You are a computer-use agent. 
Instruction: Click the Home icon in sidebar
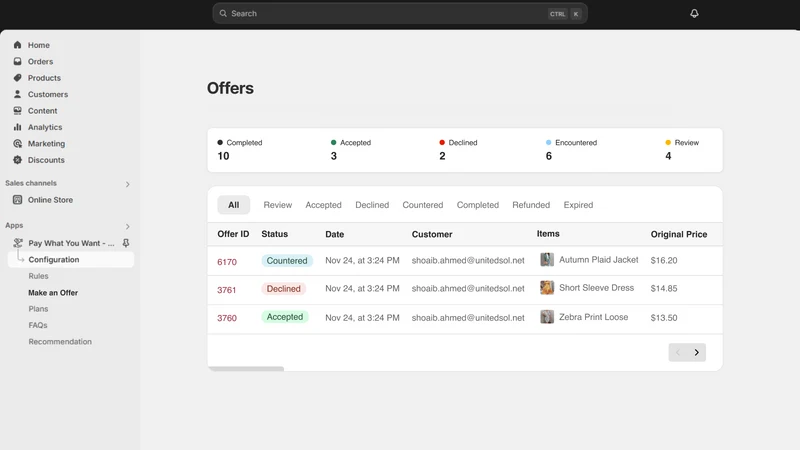17,45
